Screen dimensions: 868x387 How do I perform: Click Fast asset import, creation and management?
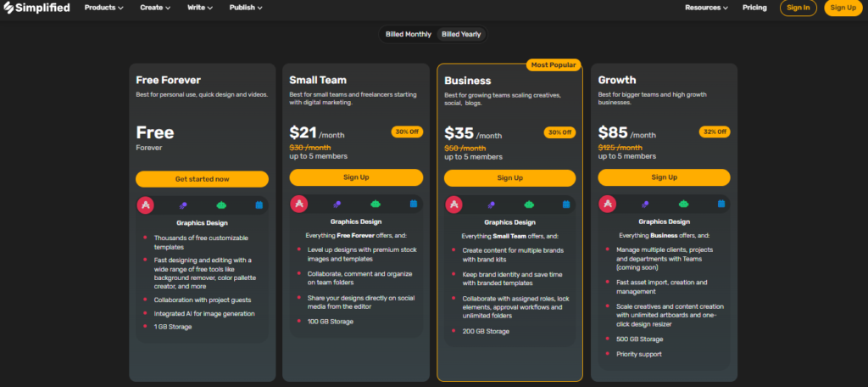[662, 287]
